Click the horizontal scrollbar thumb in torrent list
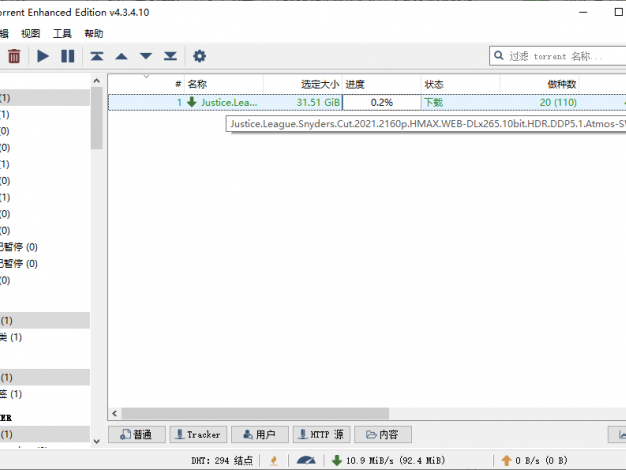The width and height of the screenshot is (626, 470). [x=255, y=413]
